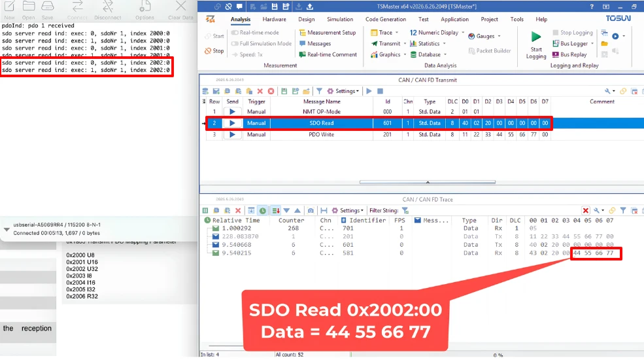Image resolution: width=644 pixels, height=360 pixels.
Task: Click the upload icon in the title bar
Action: pyautogui.click(x=310, y=7)
